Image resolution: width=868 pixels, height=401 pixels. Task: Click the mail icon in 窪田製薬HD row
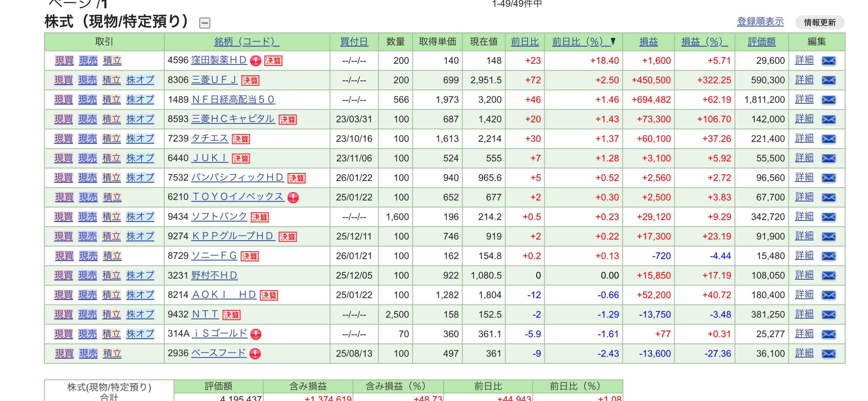(828, 61)
